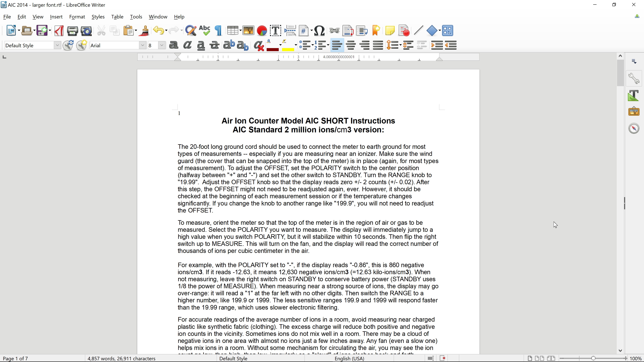Run the spelling check (Abc icon)
The height and width of the screenshot is (362, 644).
204,31
